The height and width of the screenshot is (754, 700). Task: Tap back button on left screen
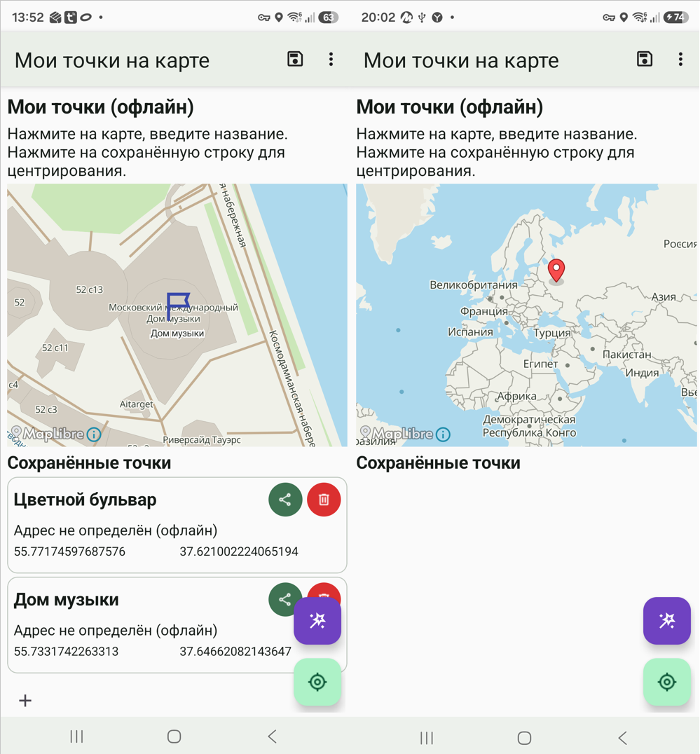click(272, 736)
